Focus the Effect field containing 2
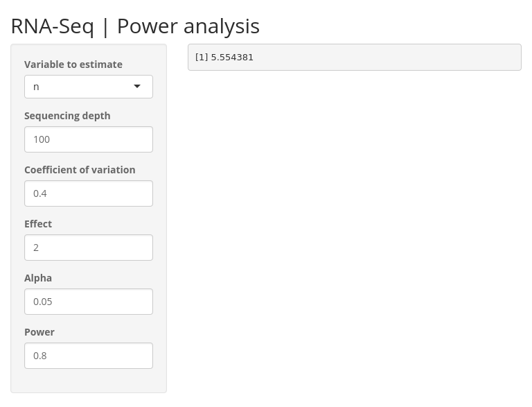Screen dimensions: 532x407 (89, 248)
